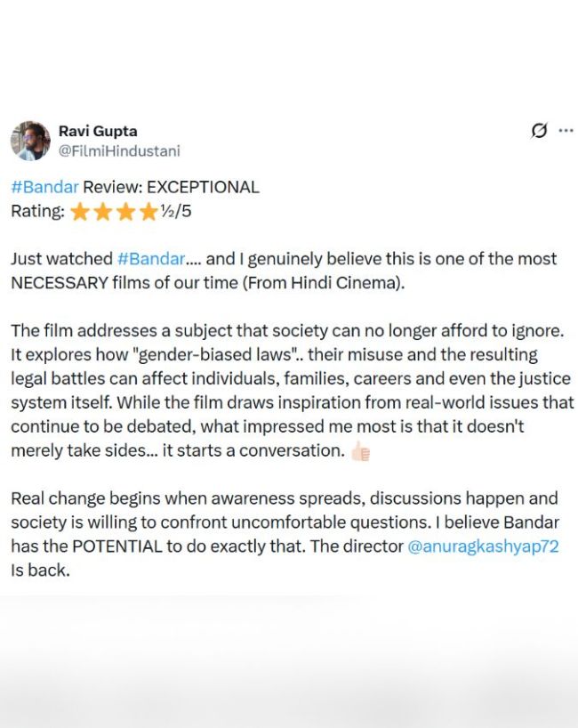Click the #Bandar hashtag before Review

tap(44, 187)
